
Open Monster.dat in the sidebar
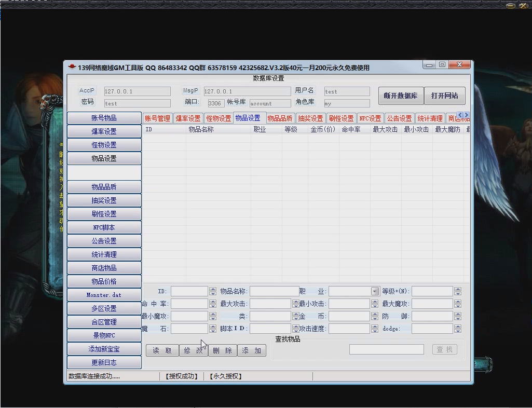104,295
